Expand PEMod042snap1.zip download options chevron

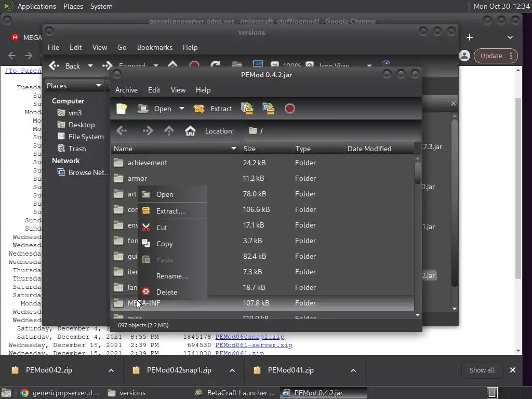coord(232,370)
